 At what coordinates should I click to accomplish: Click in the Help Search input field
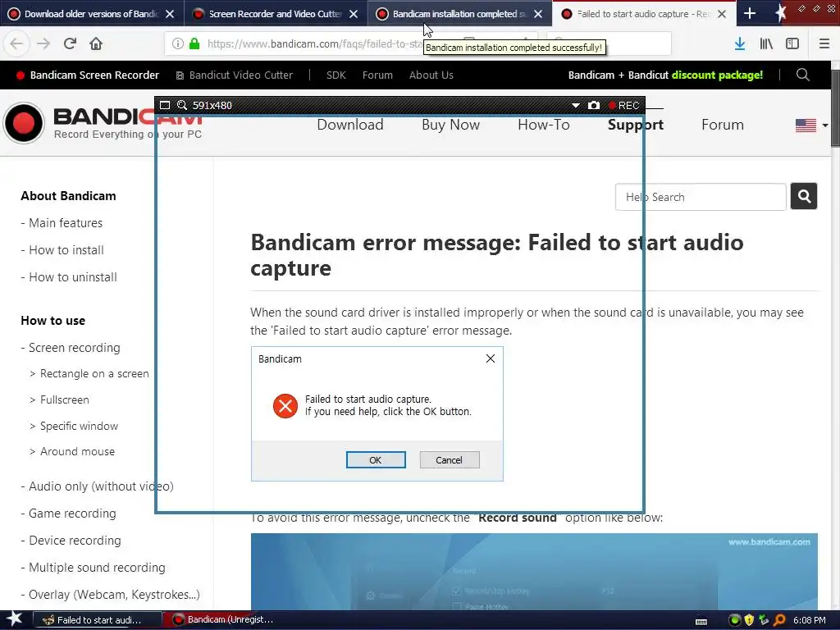click(701, 197)
